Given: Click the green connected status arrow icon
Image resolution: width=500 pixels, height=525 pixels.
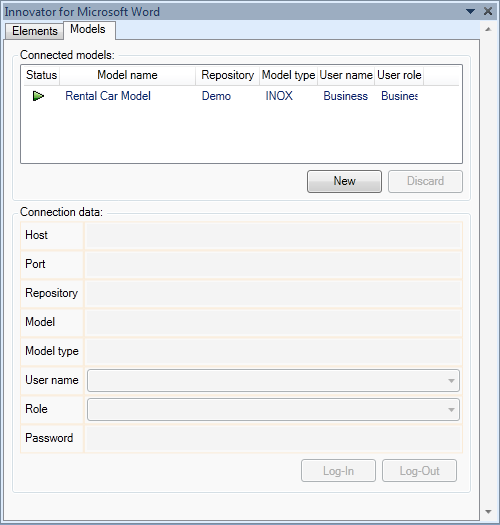Looking at the screenshot, I should [x=38, y=96].
